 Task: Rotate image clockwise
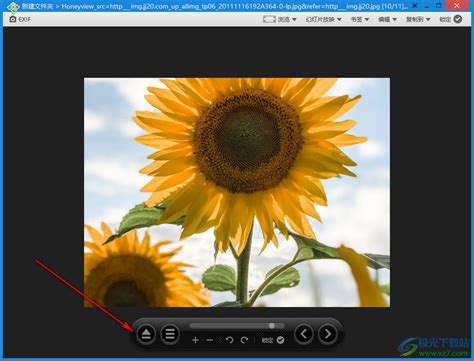pos(244,340)
